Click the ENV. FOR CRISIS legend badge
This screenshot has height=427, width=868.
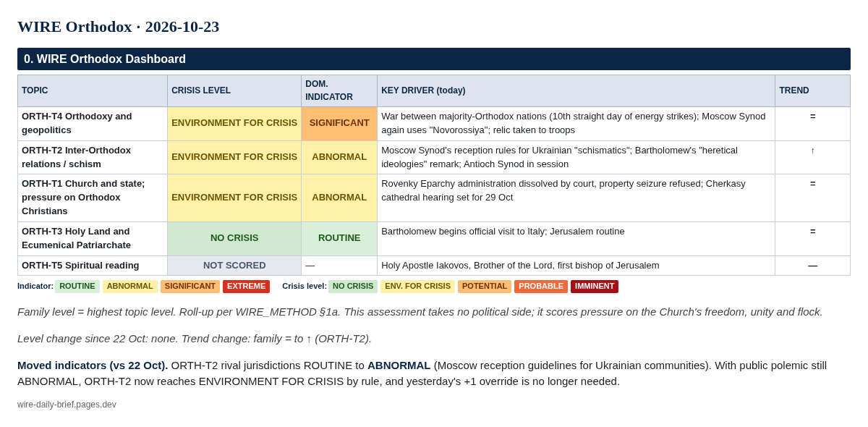coord(417,287)
